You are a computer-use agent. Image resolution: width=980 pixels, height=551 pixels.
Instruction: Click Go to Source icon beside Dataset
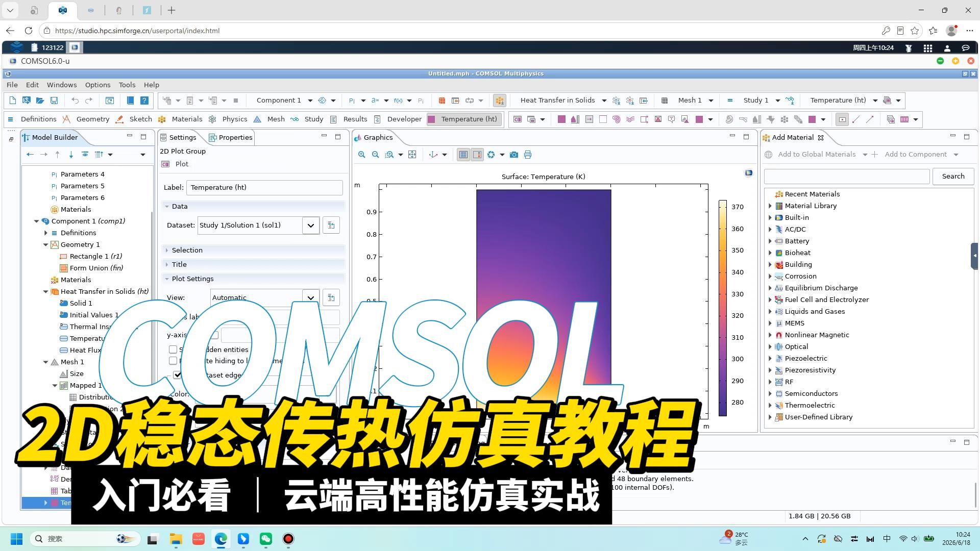[x=331, y=225]
